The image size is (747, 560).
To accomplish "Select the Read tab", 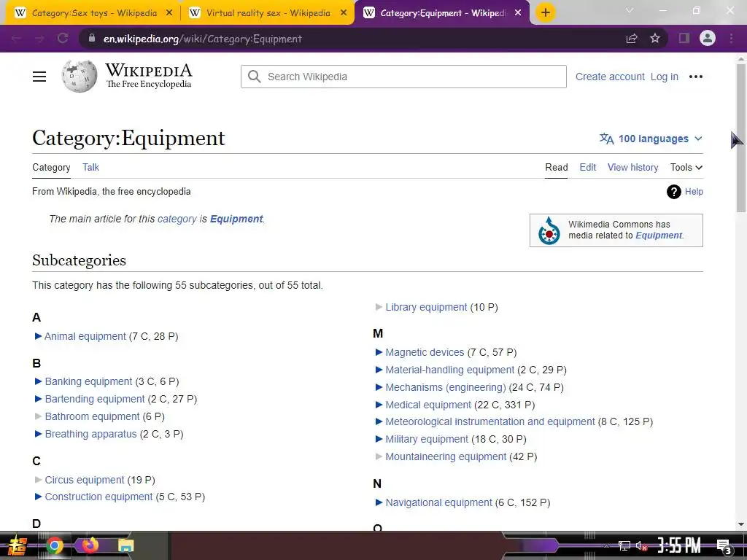I will [x=557, y=167].
